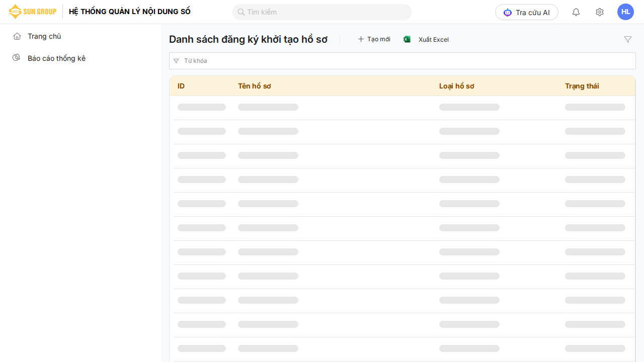Click the small funnel icon in Từ khóa field
Viewport: 644px width, 362px height.
tap(176, 61)
